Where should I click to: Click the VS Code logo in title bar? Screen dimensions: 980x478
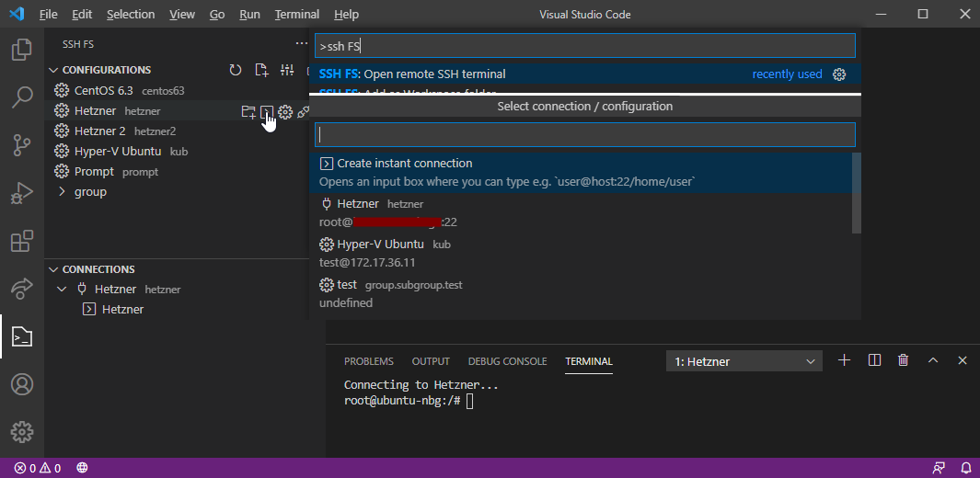pos(17,15)
